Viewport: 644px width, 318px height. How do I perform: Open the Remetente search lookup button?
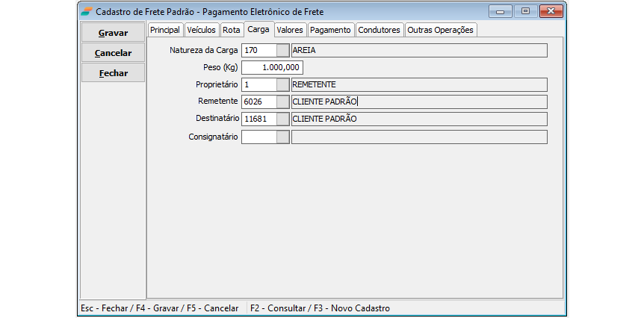(283, 102)
